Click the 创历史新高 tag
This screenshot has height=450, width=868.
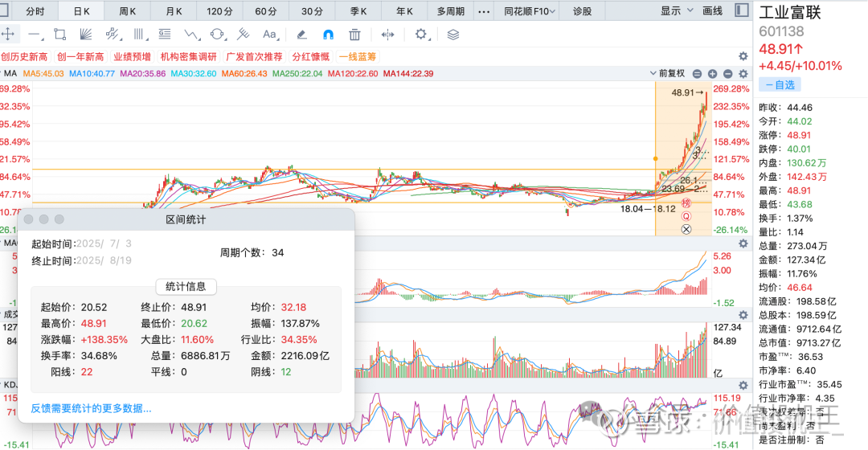coord(24,56)
